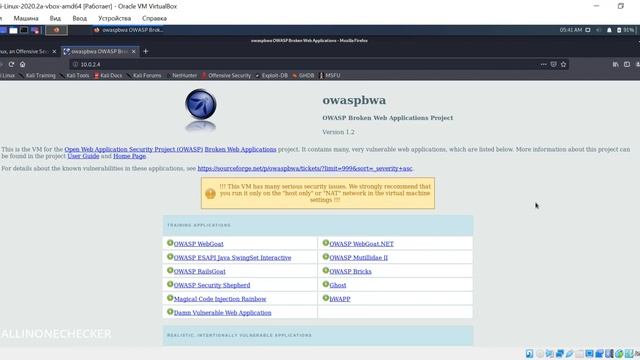
Task: Open OWASP RailsGoat link
Action: 200,271
